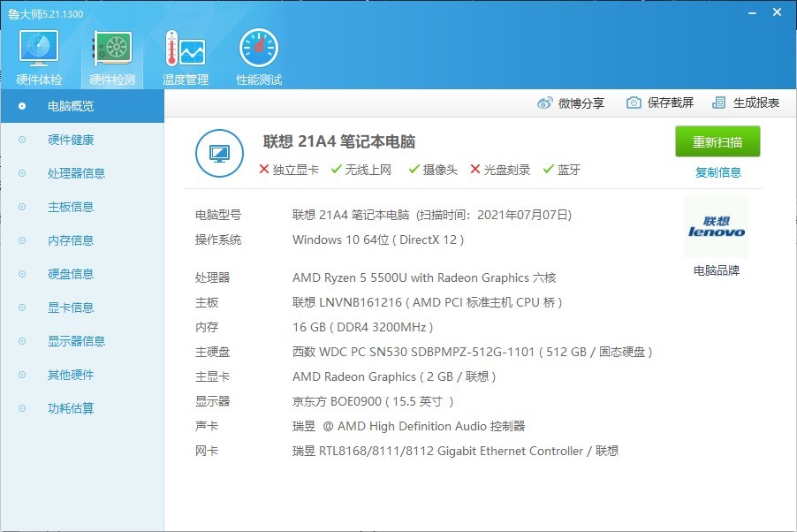This screenshot has height=532, width=797.
Task: Open 温度管理 temperature management icon
Action: pos(185,49)
